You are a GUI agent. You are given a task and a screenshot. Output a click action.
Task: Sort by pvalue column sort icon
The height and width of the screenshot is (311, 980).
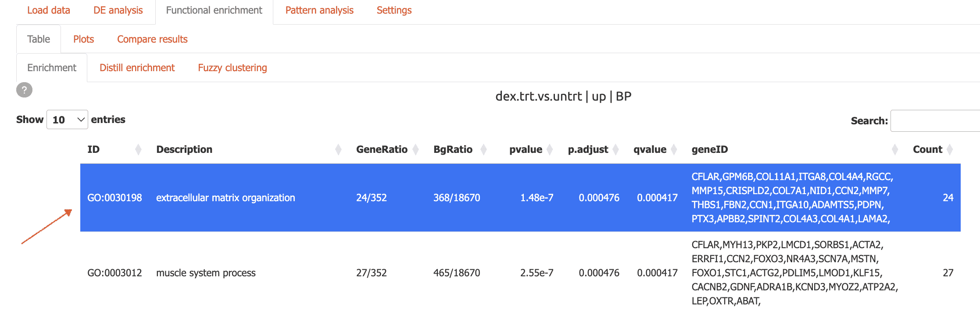550,150
